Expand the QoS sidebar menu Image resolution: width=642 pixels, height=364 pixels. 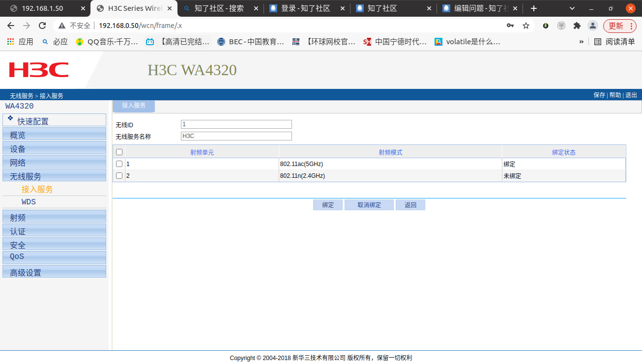[54, 257]
